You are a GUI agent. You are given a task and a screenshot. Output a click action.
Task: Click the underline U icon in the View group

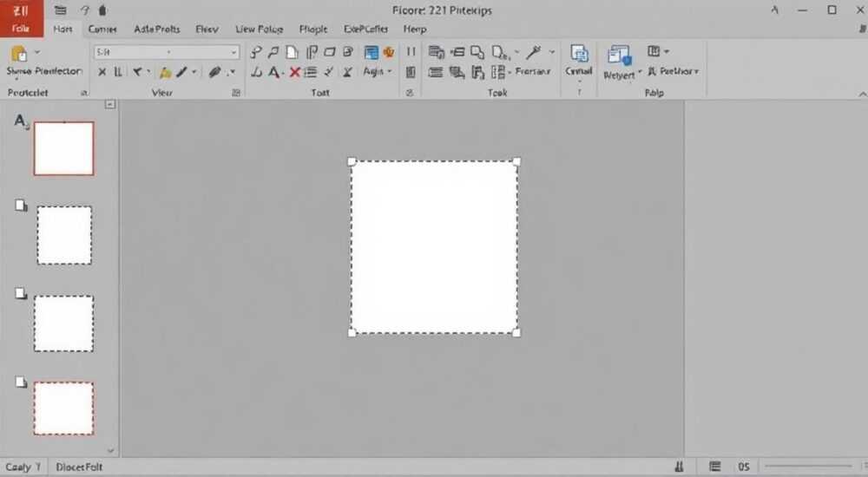click(118, 72)
